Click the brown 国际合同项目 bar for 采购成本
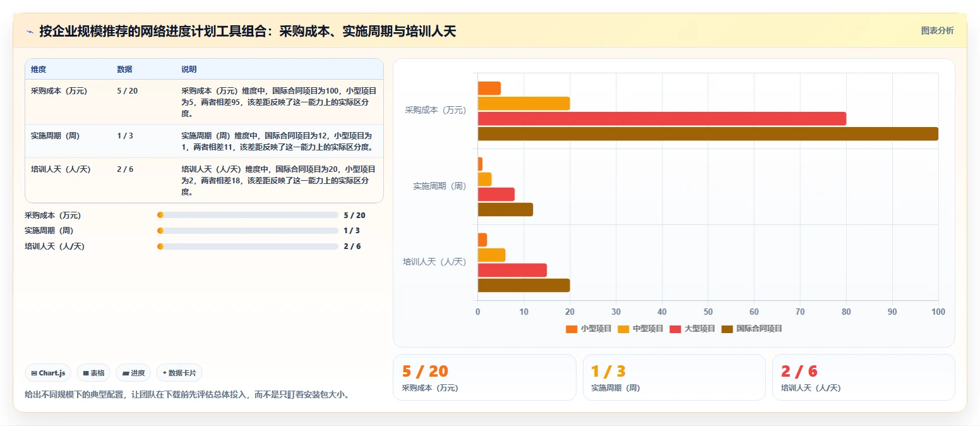Screen dimensions: 980x426 click(x=708, y=134)
